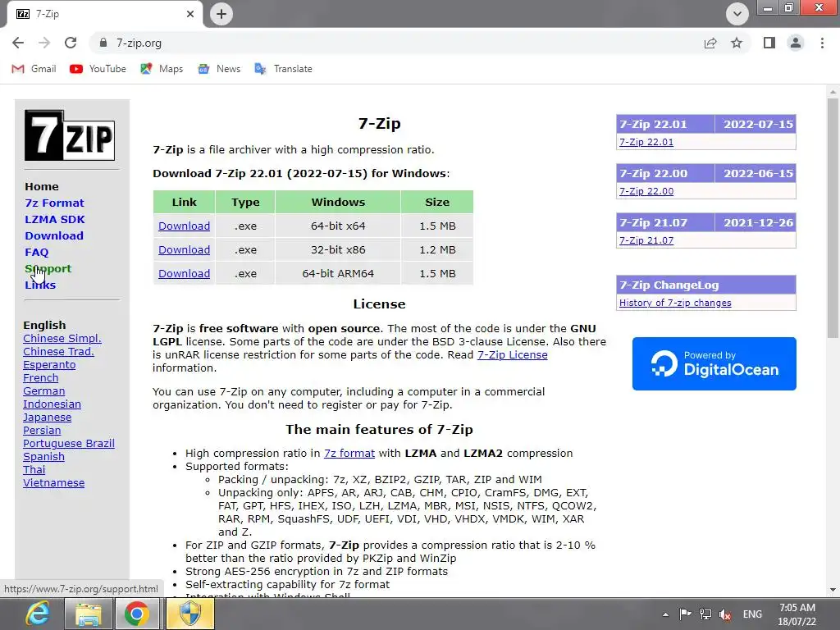
Task: Open LZMA SDK in sidebar menu
Action: tap(55, 219)
